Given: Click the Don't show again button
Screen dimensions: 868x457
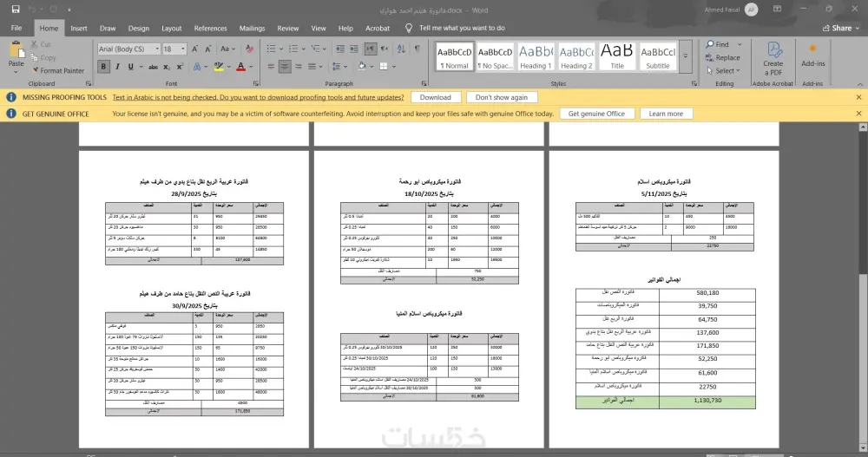Looking at the screenshot, I should [x=502, y=97].
